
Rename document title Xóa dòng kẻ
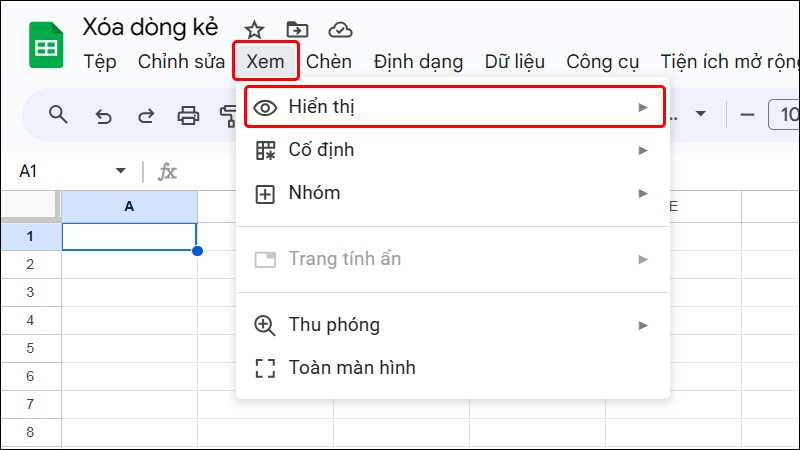[x=151, y=27]
